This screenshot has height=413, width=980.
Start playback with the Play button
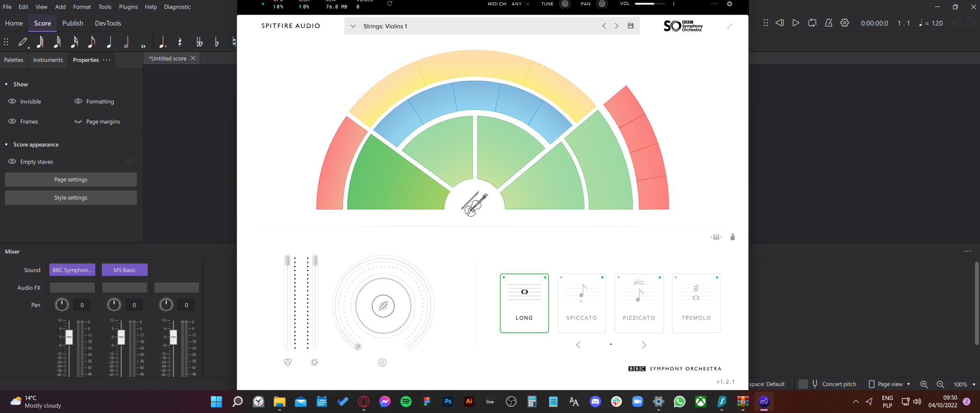tap(796, 23)
